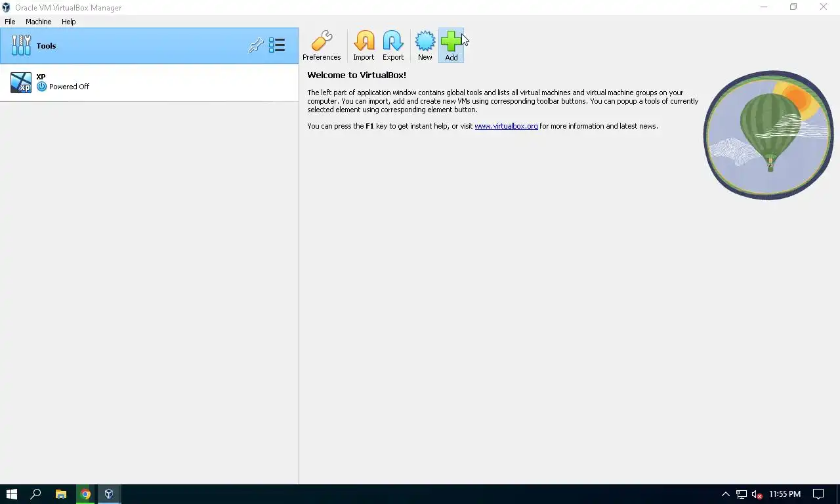Select the XP virtual machine

coord(149,83)
